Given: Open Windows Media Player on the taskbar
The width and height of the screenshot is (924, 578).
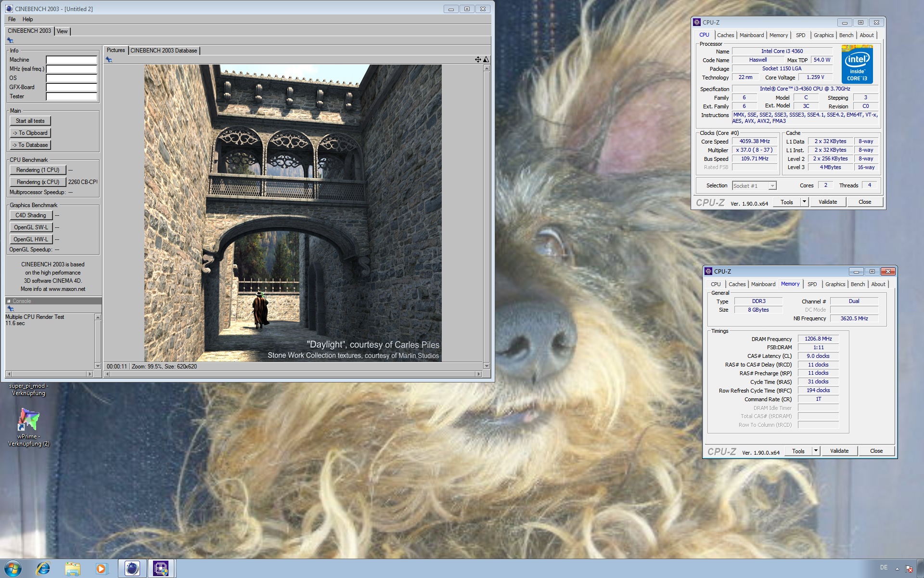Looking at the screenshot, I should (102, 569).
